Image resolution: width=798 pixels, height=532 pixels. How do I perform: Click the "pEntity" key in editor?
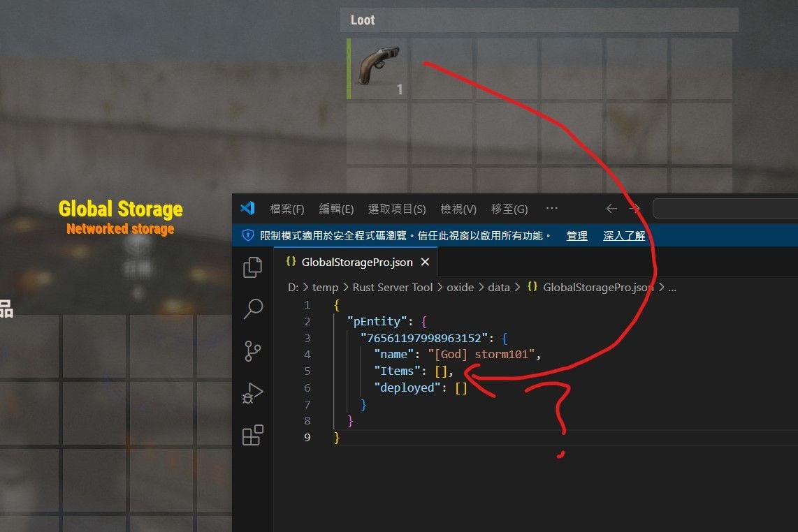tap(377, 321)
